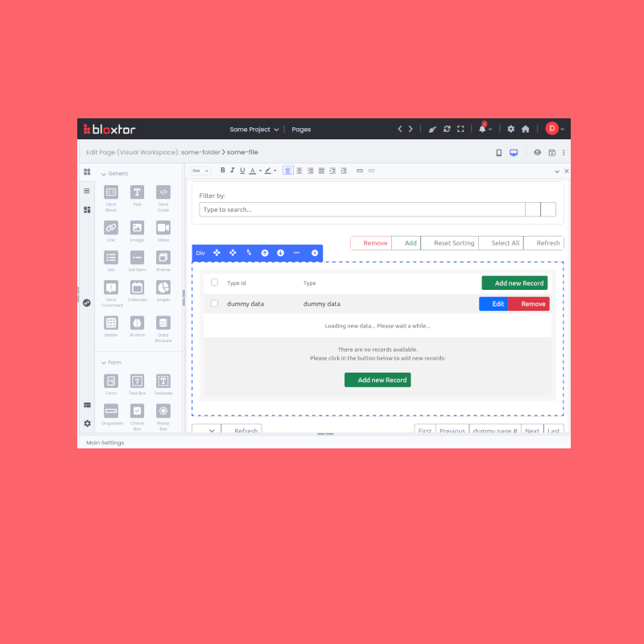Select the Data Structure widget
This screenshot has width=644, height=644.
coord(163,328)
